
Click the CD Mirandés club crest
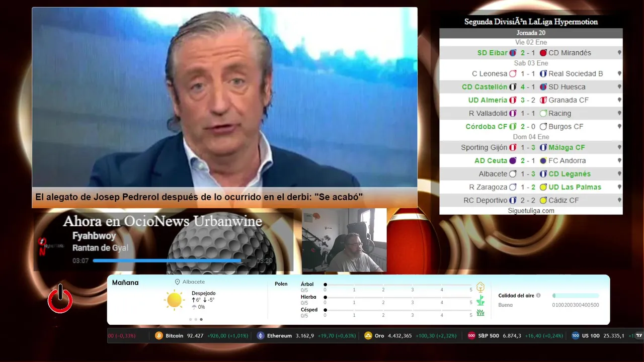(x=543, y=53)
